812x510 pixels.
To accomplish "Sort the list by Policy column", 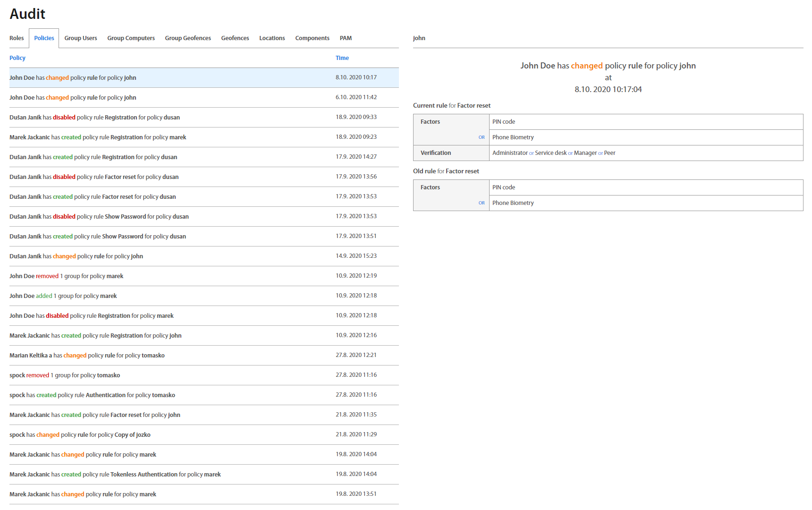I will point(17,58).
